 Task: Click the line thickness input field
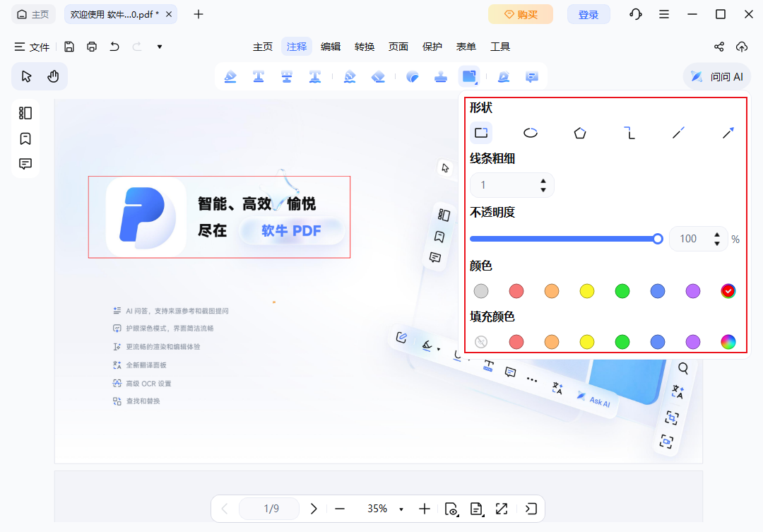click(512, 185)
